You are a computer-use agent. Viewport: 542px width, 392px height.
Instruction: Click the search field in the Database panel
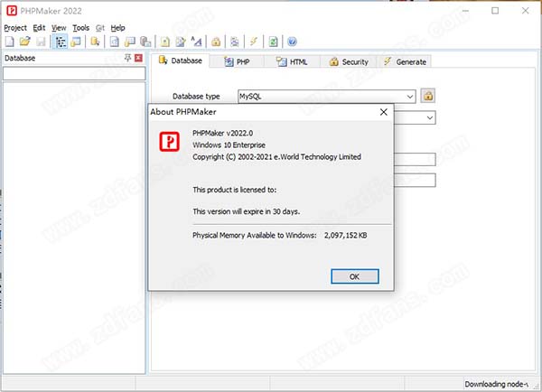coord(74,74)
